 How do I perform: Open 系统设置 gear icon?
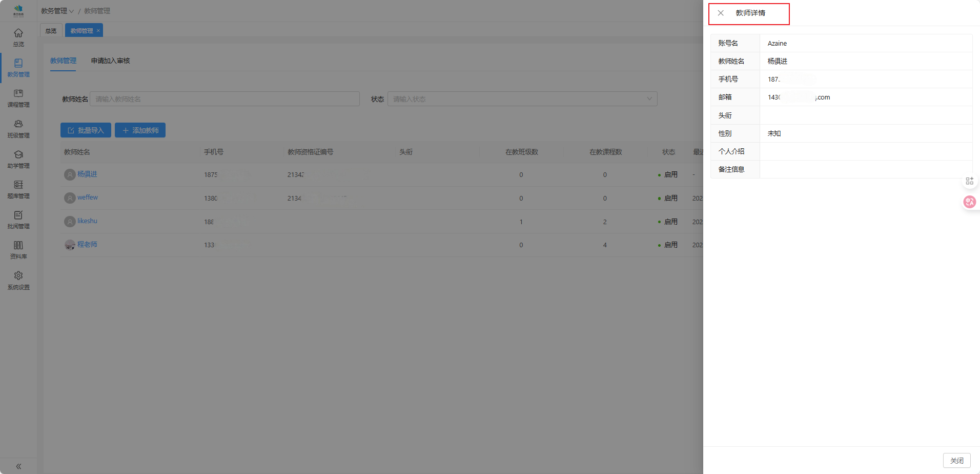pos(18,280)
